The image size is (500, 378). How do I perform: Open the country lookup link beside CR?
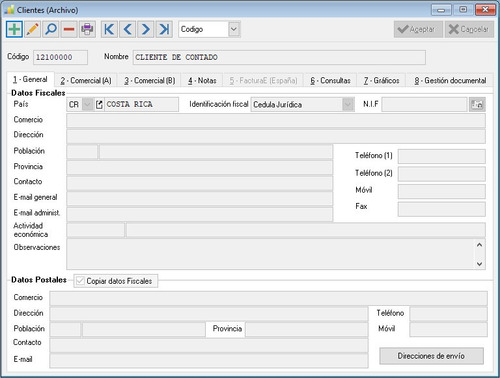[x=99, y=105]
